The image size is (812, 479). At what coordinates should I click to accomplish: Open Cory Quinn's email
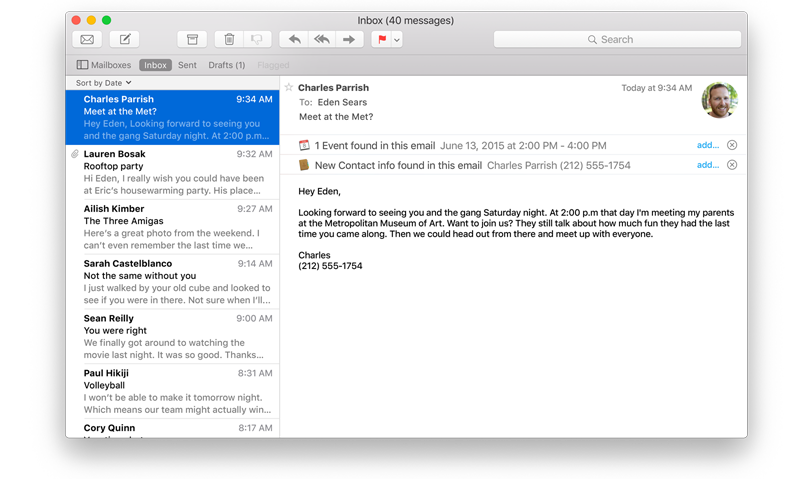coord(172,429)
